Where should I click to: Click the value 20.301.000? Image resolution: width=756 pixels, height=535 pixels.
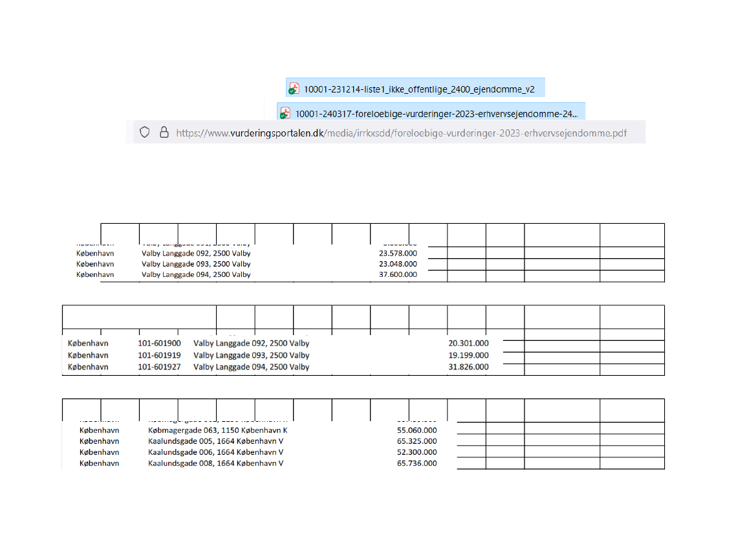click(468, 344)
